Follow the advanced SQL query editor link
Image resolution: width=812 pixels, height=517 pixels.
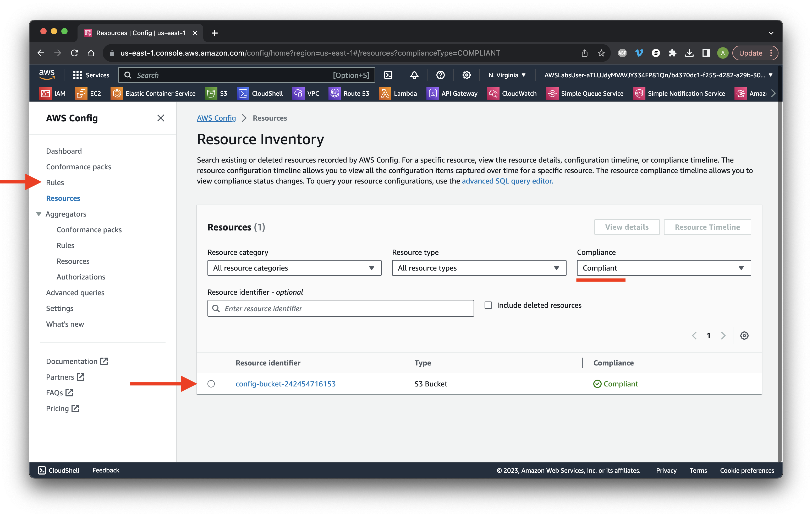coord(507,181)
